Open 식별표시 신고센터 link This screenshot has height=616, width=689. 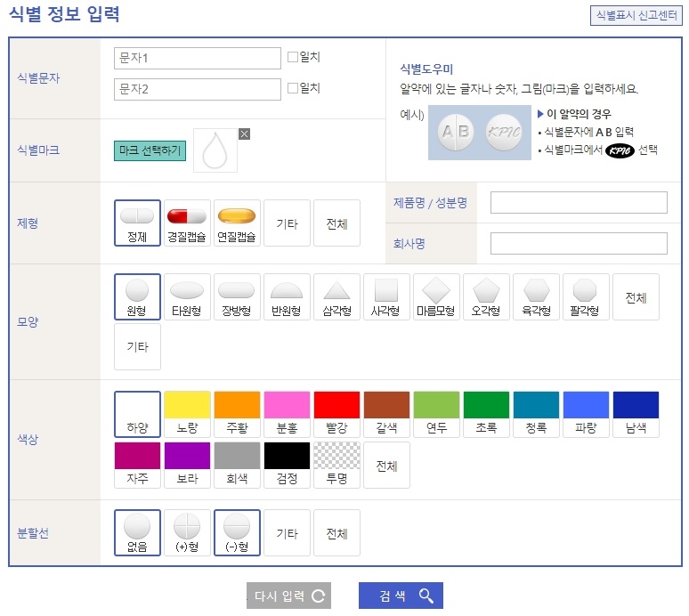click(636, 15)
